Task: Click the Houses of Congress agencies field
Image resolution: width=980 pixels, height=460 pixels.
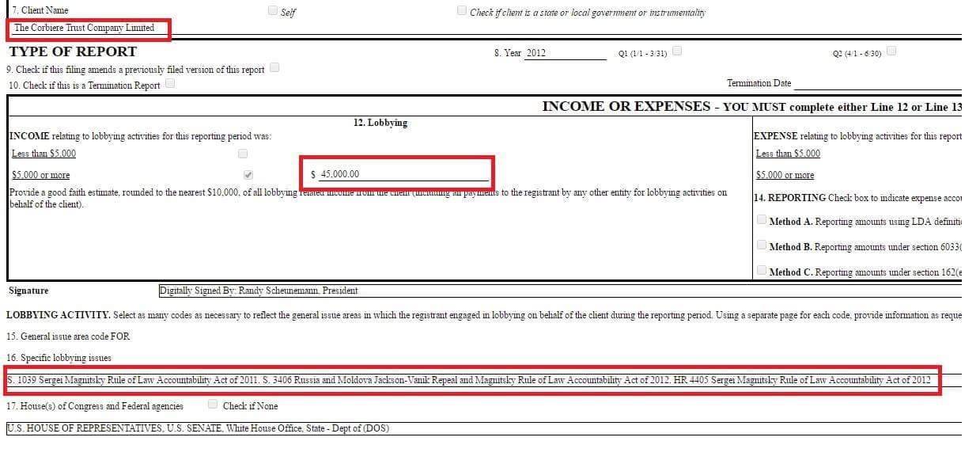Action: click(x=484, y=428)
